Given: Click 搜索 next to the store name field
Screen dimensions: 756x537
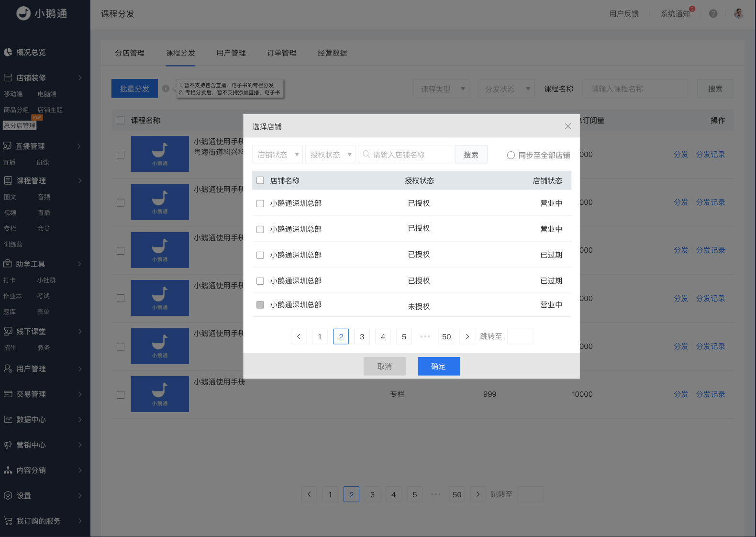Looking at the screenshot, I should coord(471,155).
